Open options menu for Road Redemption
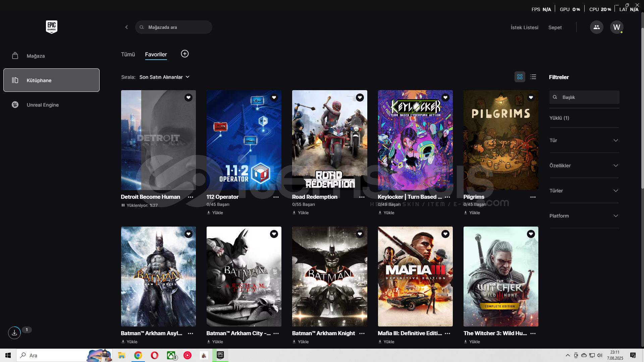 coord(362,197)
